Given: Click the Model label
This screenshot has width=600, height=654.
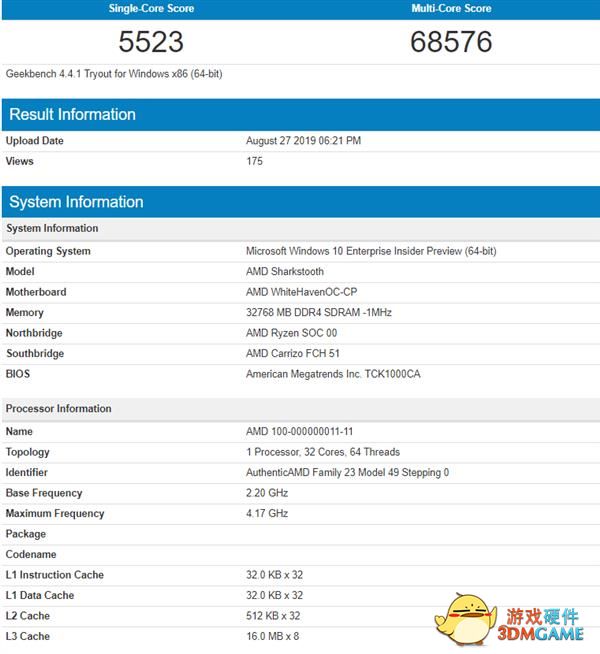Looking at the screenshot, I should pos(20,272).
